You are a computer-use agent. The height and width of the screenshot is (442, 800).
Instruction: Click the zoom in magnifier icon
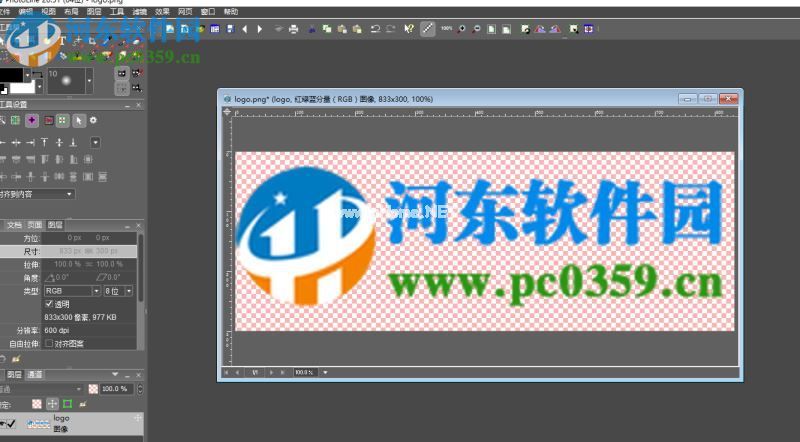pyautogui.click(x=461, y=29)
